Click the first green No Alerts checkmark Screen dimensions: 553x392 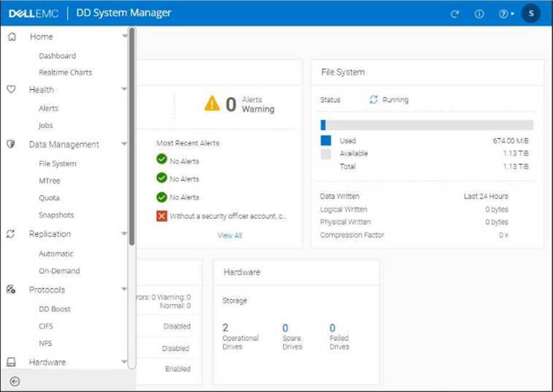[161, 159]
